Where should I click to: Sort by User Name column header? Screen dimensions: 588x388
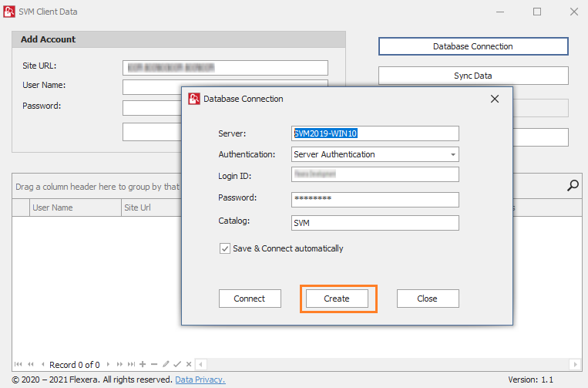(76, 207)
